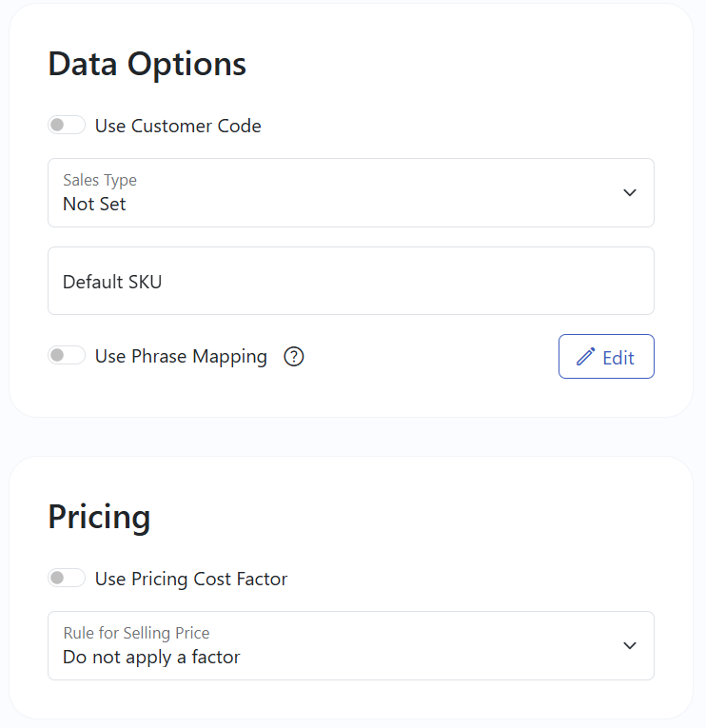Click the Pricing section heading
Screen dimensions: 706x728
pos(99,518)
